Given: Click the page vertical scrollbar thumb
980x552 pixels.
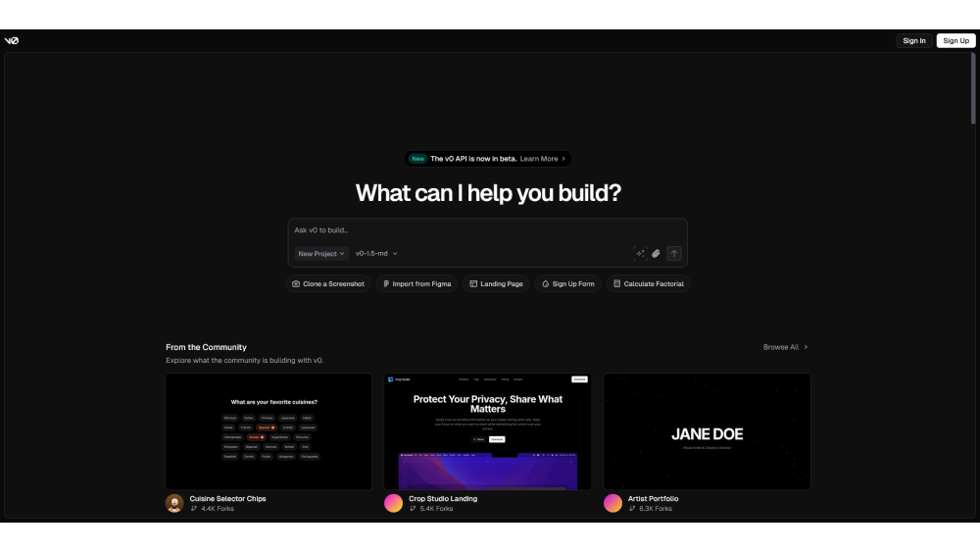Looking at the screenshot, I should [973, 89].
